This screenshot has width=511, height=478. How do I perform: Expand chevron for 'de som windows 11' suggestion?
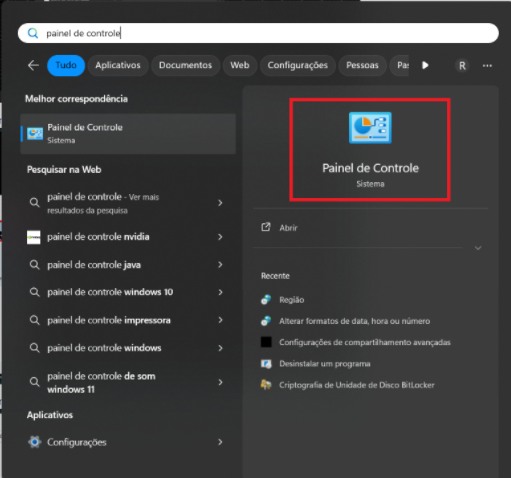[x=220, y=382]
